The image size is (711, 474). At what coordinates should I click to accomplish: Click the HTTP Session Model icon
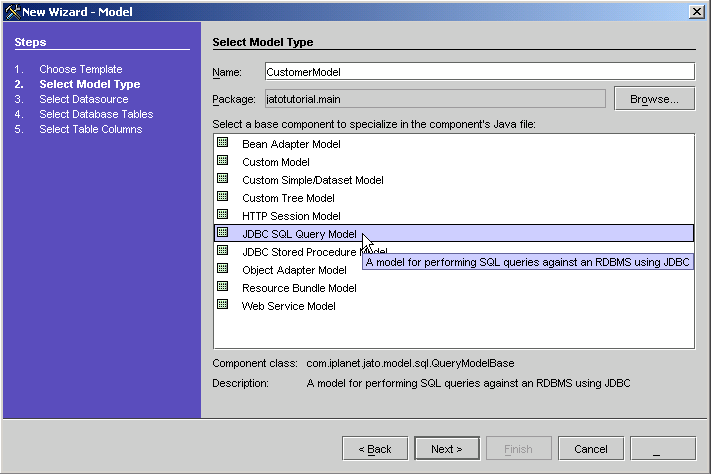222,215
